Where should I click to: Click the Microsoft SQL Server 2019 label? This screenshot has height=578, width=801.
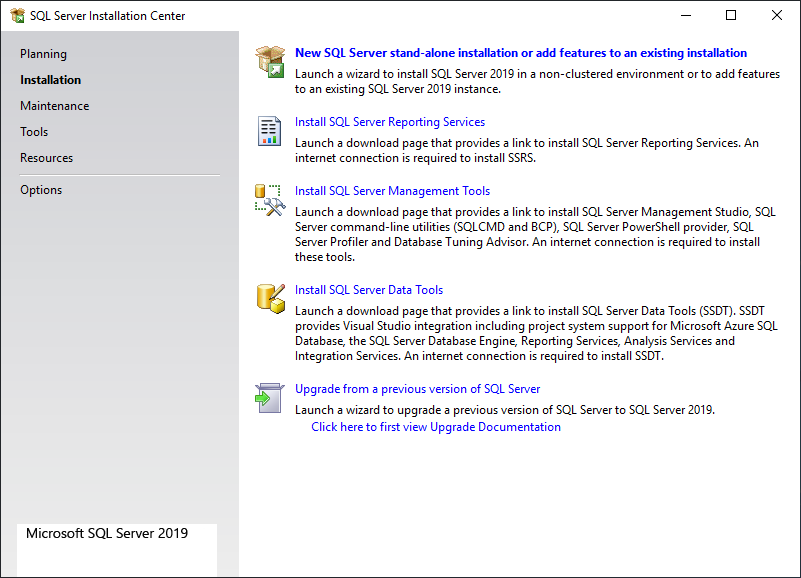[x=107, y=533]
